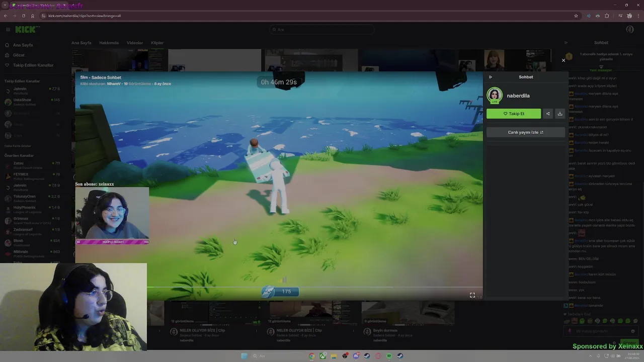Open Gözat in sidebar
The height and width of the screenshot is (362, 644).
(19, 55)
